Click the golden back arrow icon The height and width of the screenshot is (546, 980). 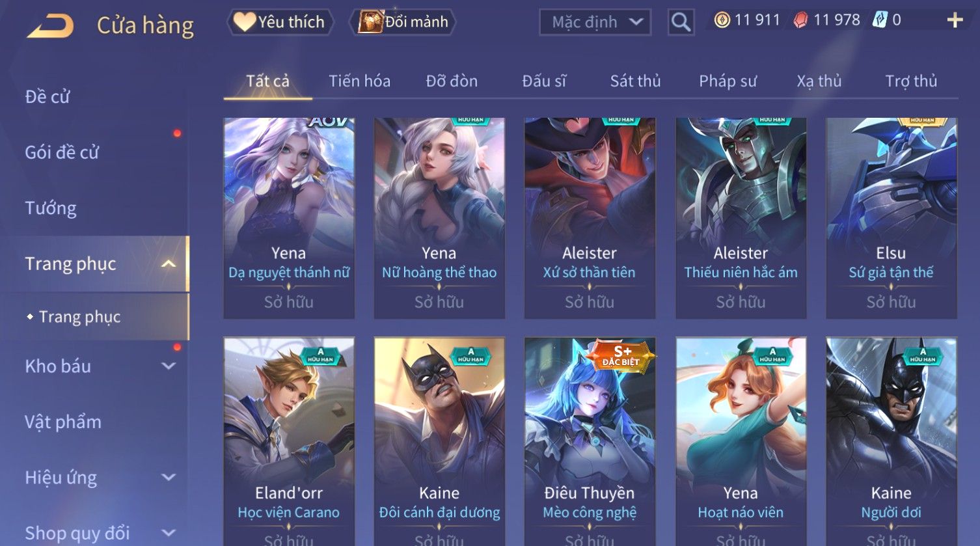[x=50, y=25]
